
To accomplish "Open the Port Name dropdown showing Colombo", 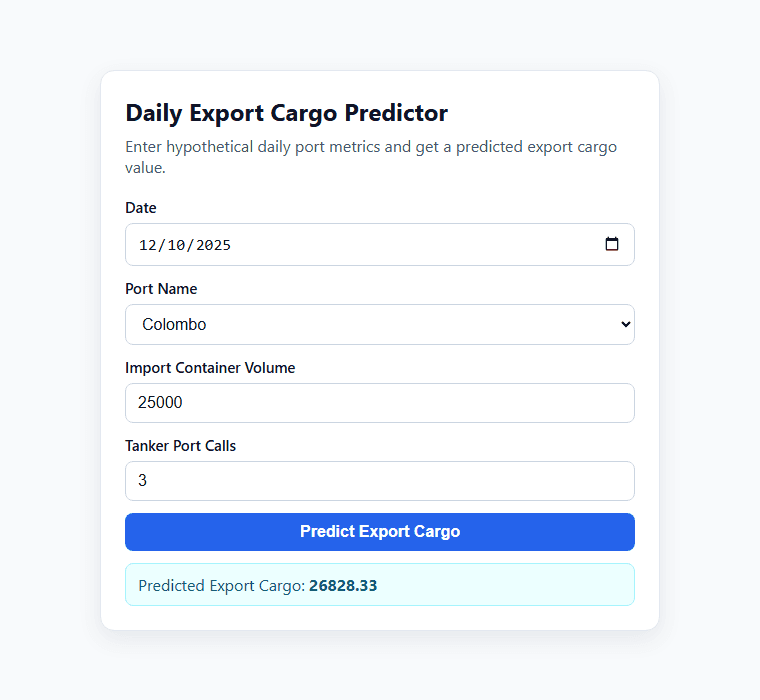I will click(380, 324).
